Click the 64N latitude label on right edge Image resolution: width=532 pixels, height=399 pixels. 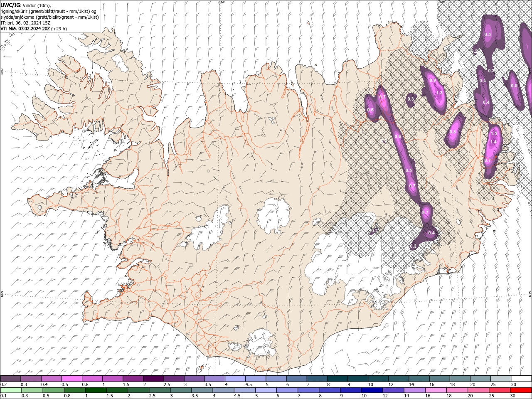click(x=530, y=293)
